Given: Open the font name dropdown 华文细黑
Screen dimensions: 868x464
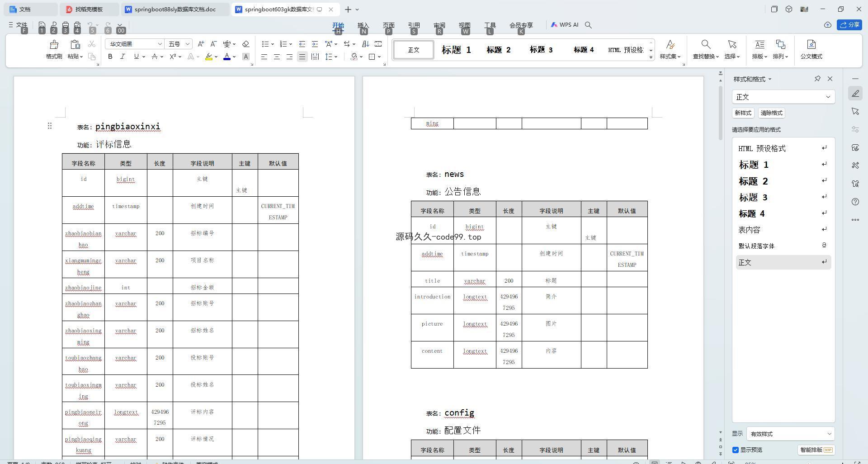Looking at the screenshot, I should tap(160, 44).
